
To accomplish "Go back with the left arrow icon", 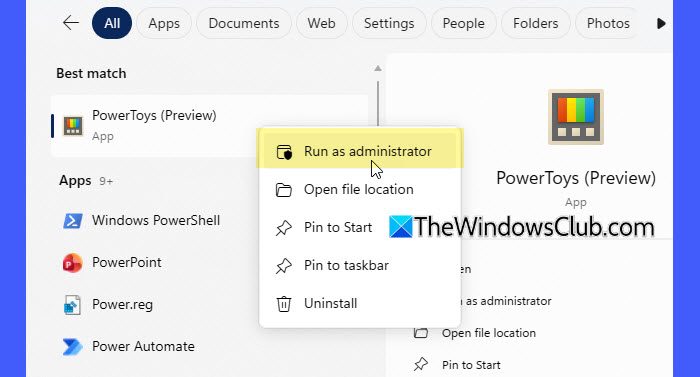I will [71, 23].
